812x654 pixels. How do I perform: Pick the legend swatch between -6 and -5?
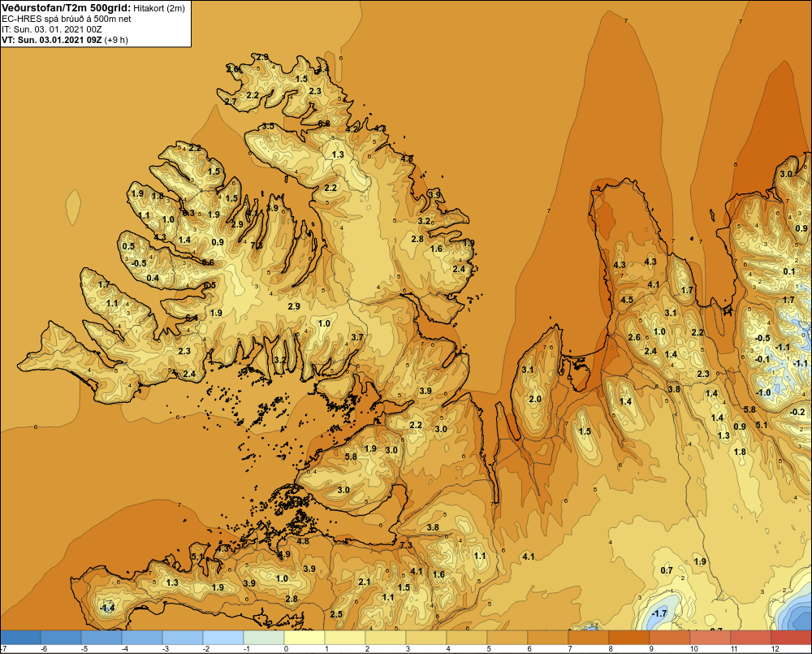[61, 638]
